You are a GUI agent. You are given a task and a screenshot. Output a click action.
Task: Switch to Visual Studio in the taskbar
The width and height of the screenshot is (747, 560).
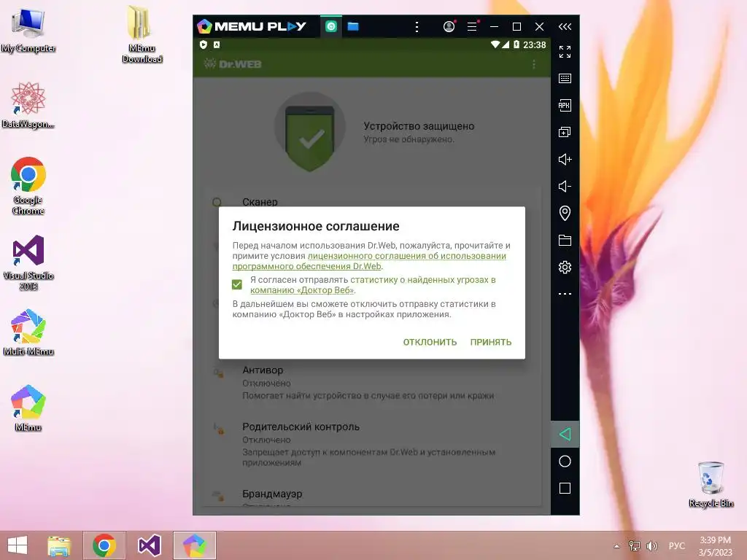pyautogui.click(x=149, y=545)
